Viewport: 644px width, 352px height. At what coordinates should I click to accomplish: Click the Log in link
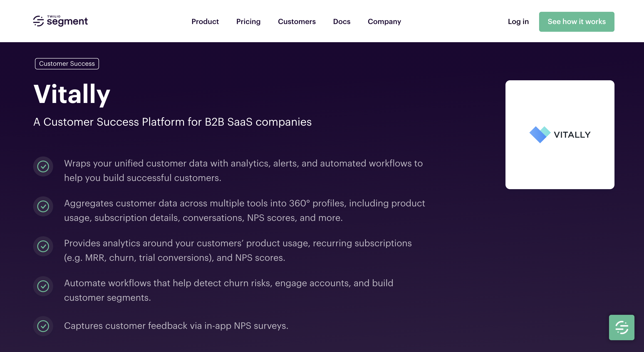click(518, 22)
